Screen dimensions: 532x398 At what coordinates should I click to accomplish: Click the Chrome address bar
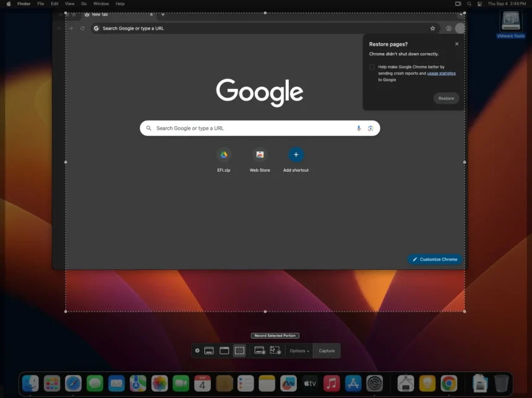coord(265,28)
